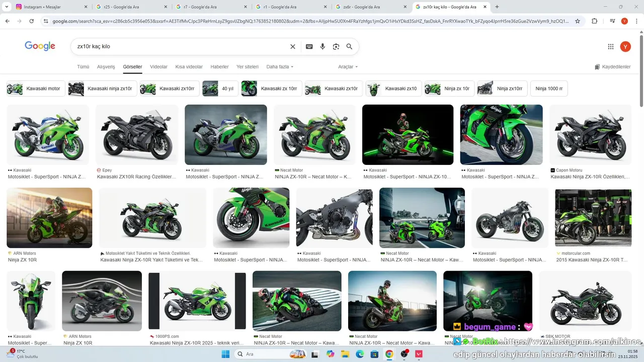Image resolution: width=644 pixels, height=362 pixels.
Task: Click the search box with 'zx10r kaç kilo'
Action: [x=181, y=46]
